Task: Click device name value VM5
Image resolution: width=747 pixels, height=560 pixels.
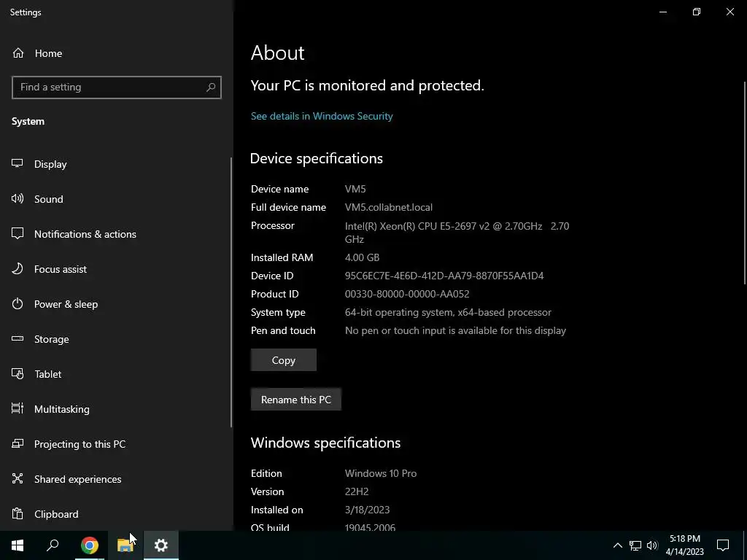Action: pos(355,189)
